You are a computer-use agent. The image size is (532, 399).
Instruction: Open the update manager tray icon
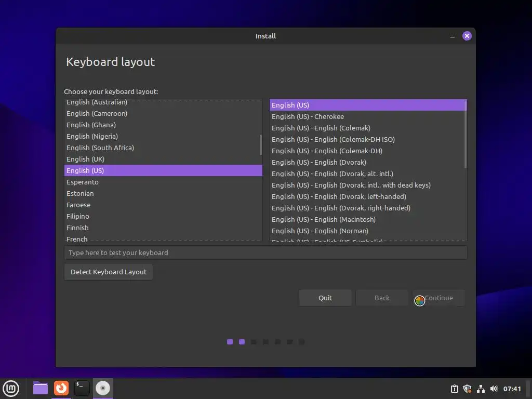(x=454, y=389)
